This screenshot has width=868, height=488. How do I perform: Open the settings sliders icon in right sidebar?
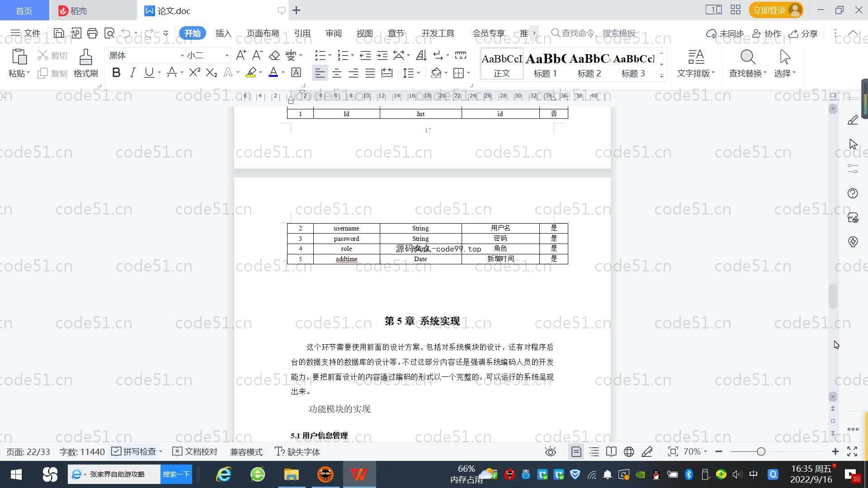coord(853,169)
